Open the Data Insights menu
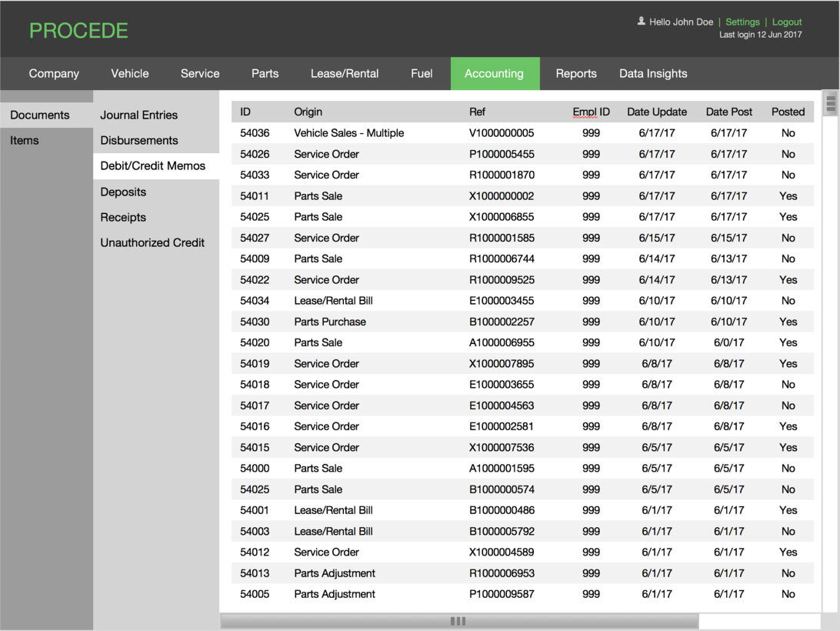This screenshot has height=631, width=840. point(653,73)
